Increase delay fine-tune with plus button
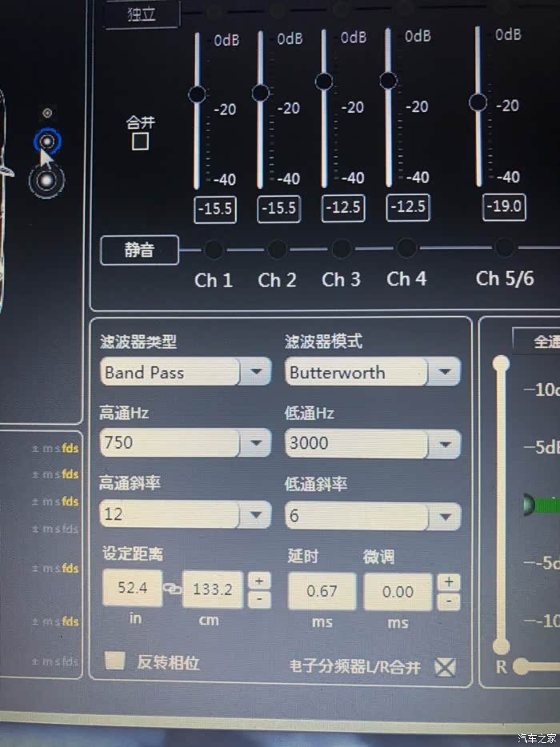 tap(449, 581)
